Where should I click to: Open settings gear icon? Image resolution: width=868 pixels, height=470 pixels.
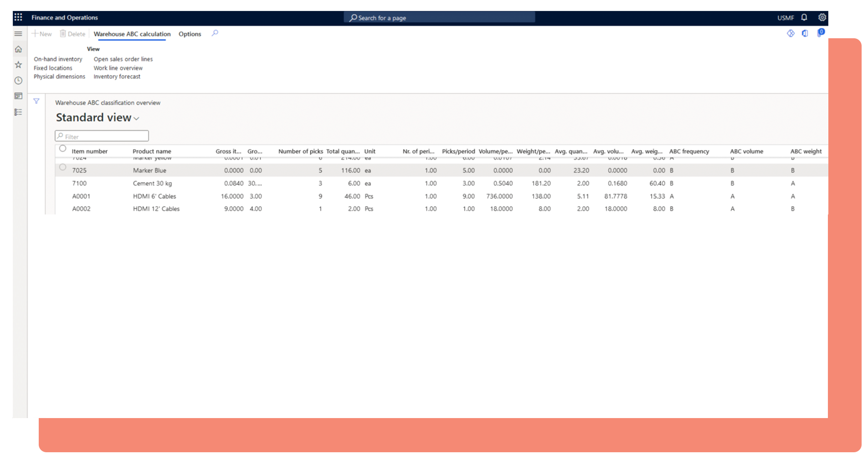pyautogui.click(x=822, y=17)
